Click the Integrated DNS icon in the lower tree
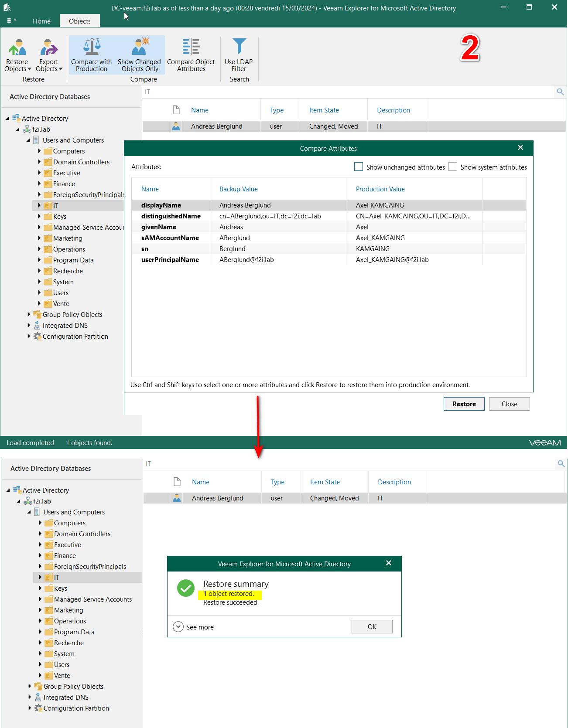This screenshot has height=728, width=568. (38, 697)
